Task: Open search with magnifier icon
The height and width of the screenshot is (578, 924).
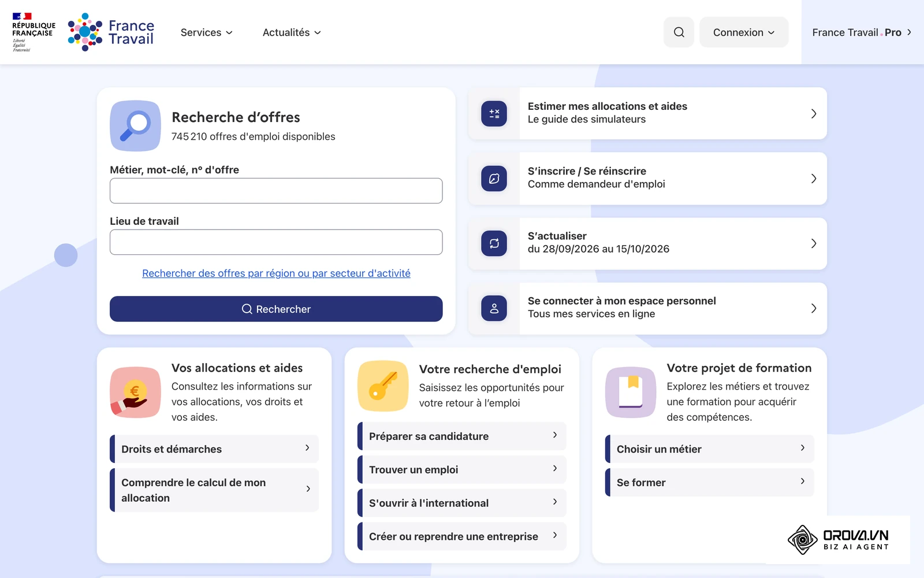Action: [x=679, y=32]
